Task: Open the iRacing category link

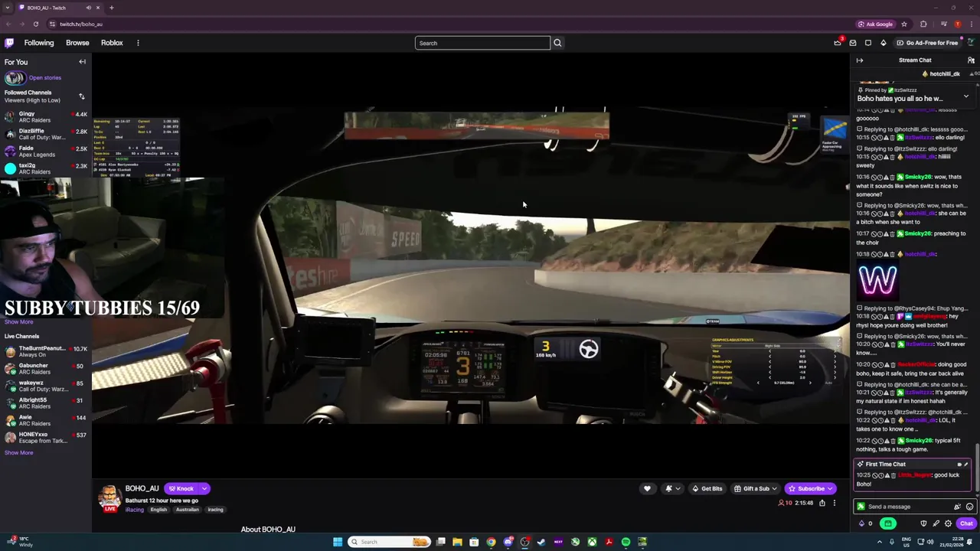Action: tap(135, 510)
